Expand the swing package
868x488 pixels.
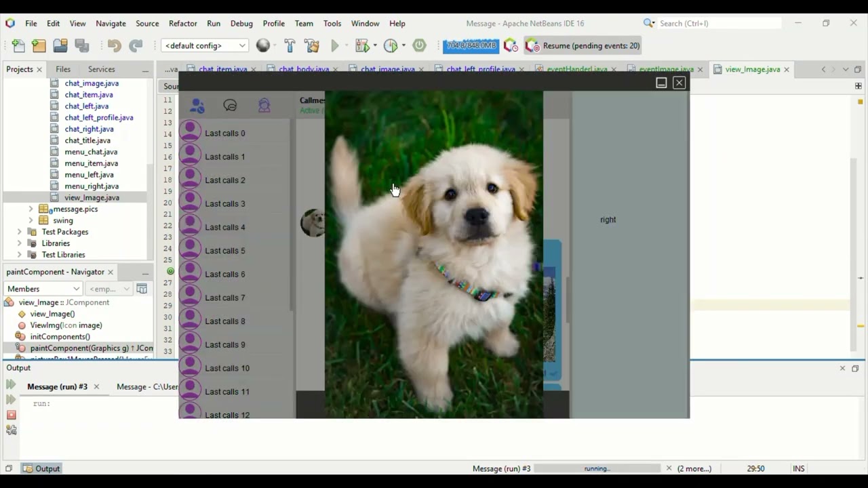tap(31, 220)
